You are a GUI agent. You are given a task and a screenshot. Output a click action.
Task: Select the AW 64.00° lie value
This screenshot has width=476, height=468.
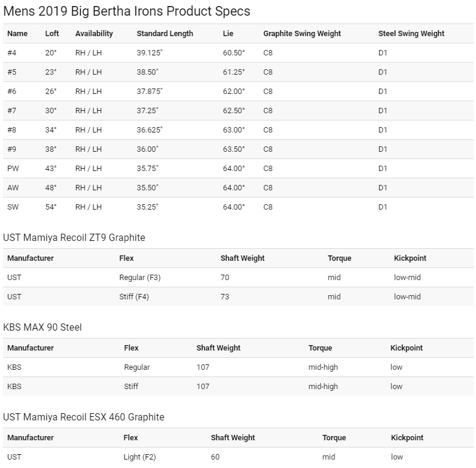point(234,187)
